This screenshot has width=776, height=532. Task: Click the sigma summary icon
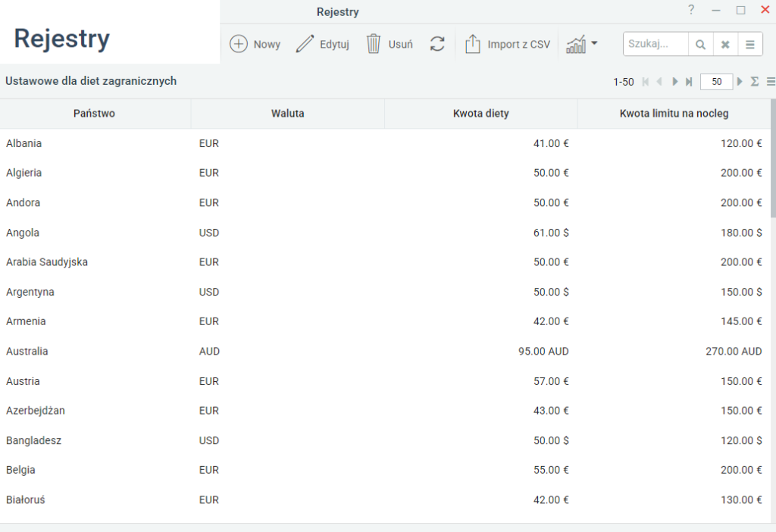pos(754,82)
